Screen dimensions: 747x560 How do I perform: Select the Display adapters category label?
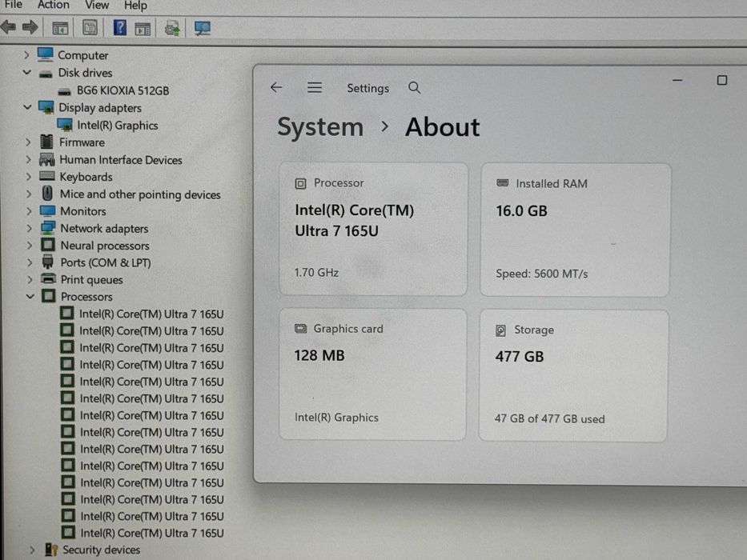(100, 108)
